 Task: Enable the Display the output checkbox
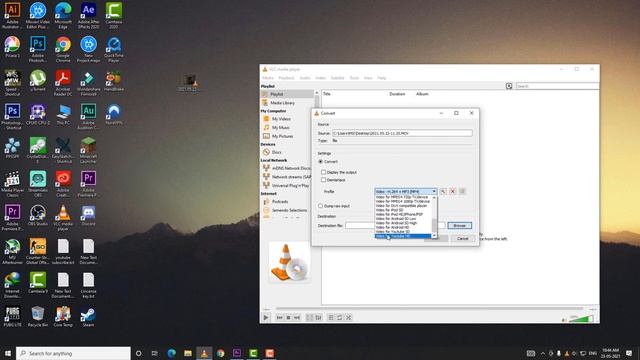(x=323, y=172)
